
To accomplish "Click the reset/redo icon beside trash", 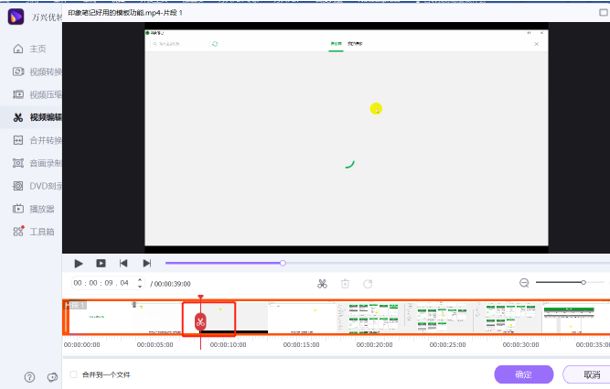I will tap(368, 284).
